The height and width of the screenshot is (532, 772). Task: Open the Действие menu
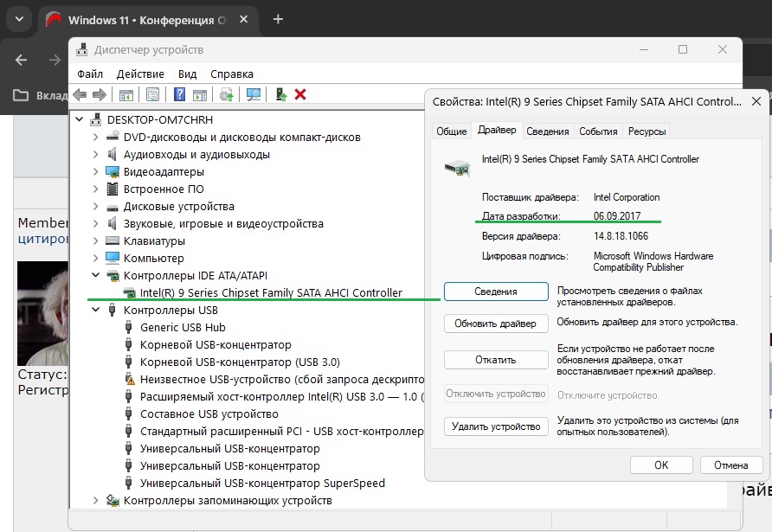point(140,74)
